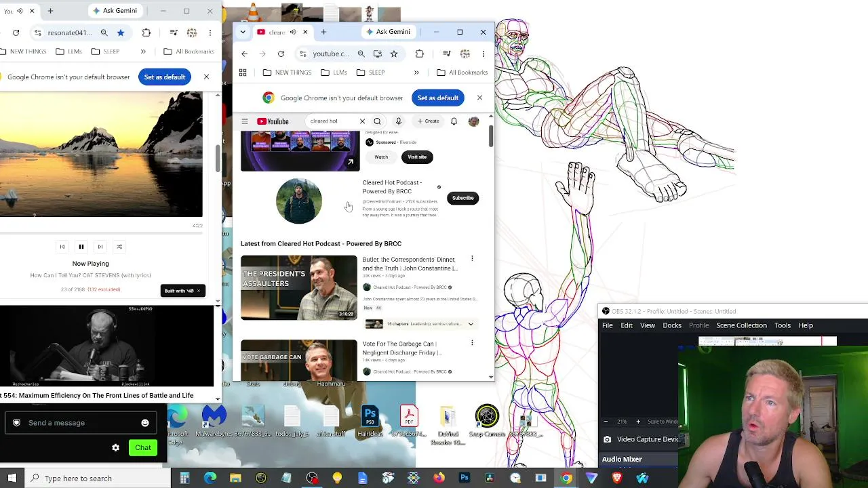Click the reload button in the YouTube window

click(x=281, y=54)
